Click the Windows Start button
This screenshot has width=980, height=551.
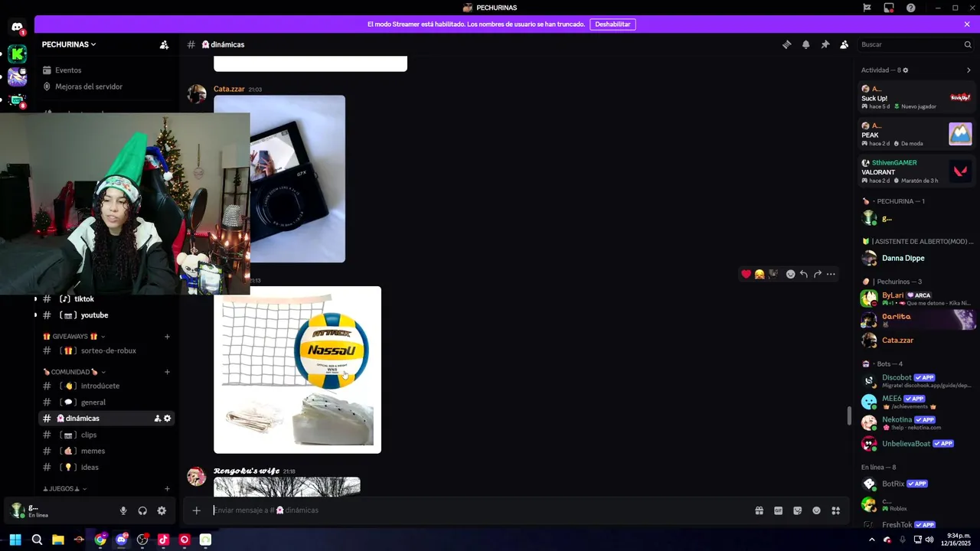click(15, 540)
